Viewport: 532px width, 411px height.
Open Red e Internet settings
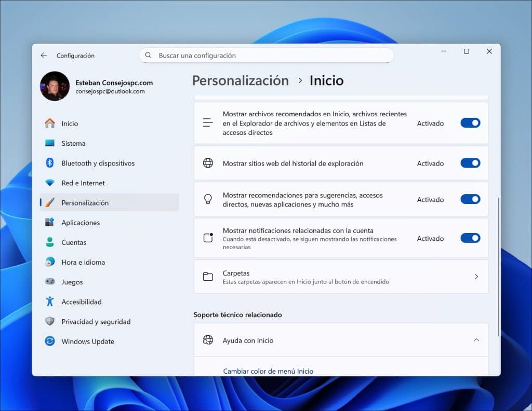click(52, 183)
